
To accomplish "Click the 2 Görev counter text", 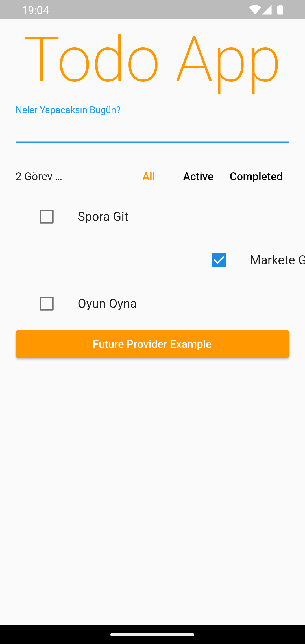I will point(38,176).
